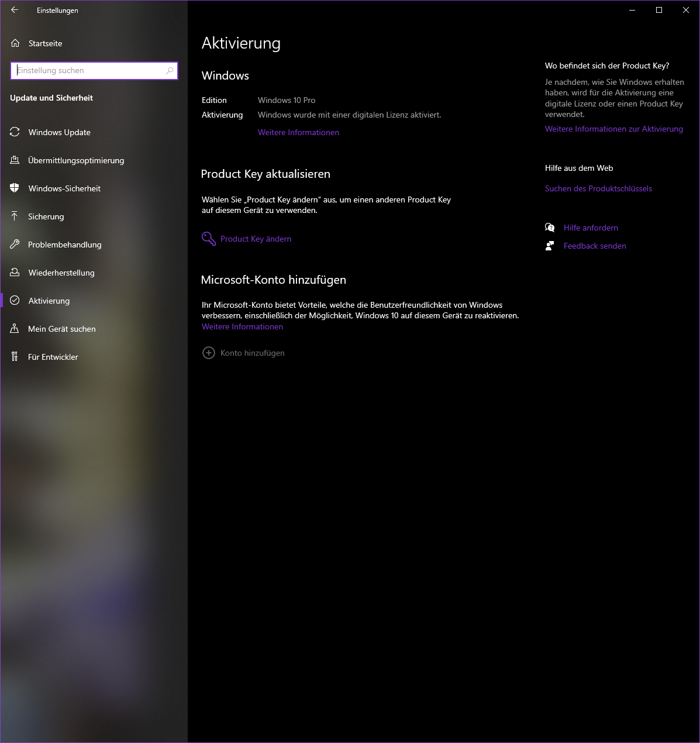Click the Product Key aktualisieren heading
This screenshot has height=743, width=700.
pyautogui.click(x=265, y=174)
